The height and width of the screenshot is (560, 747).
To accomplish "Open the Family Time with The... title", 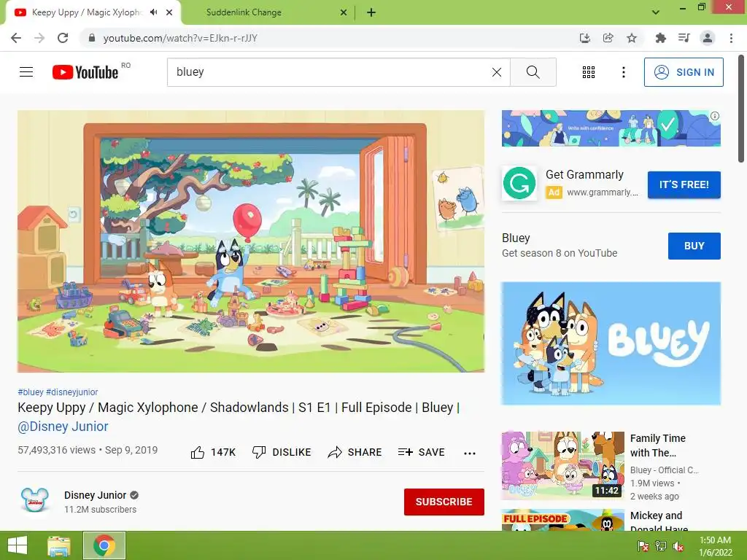I will [657, 446].
